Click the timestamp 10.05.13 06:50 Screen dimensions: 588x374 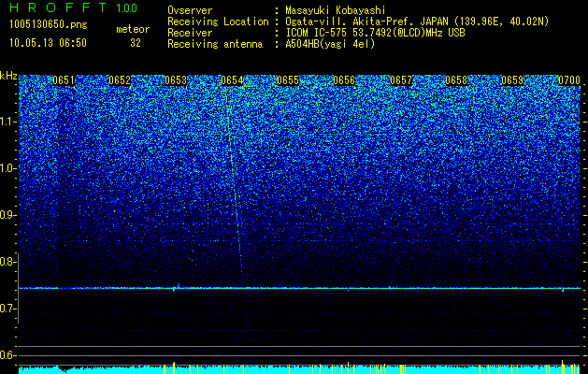tap(48, 43)
